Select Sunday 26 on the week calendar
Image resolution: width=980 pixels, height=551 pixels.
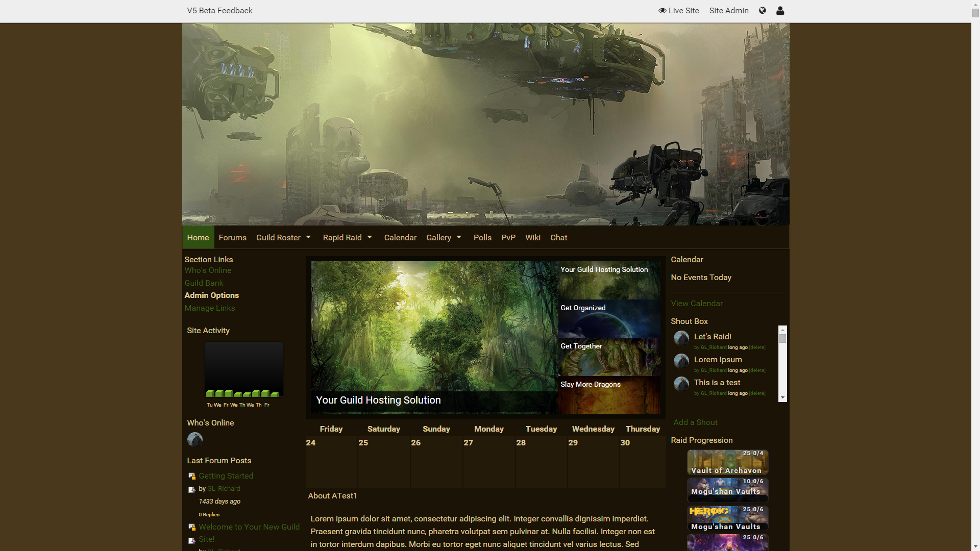(436, 462)
